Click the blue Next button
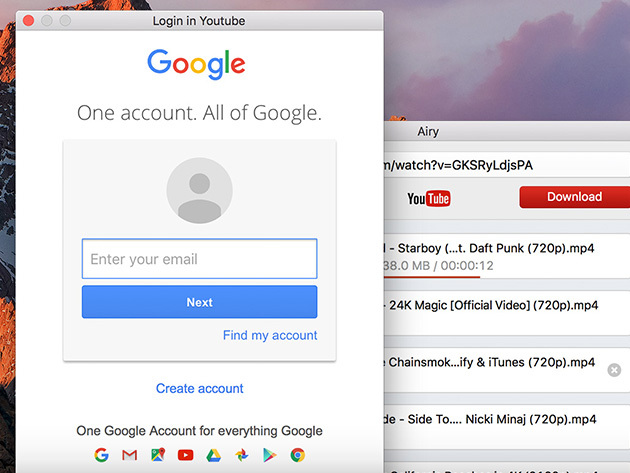Image resolution: width=630 pixels, height=473 pixels. click(x=199, y=302)
